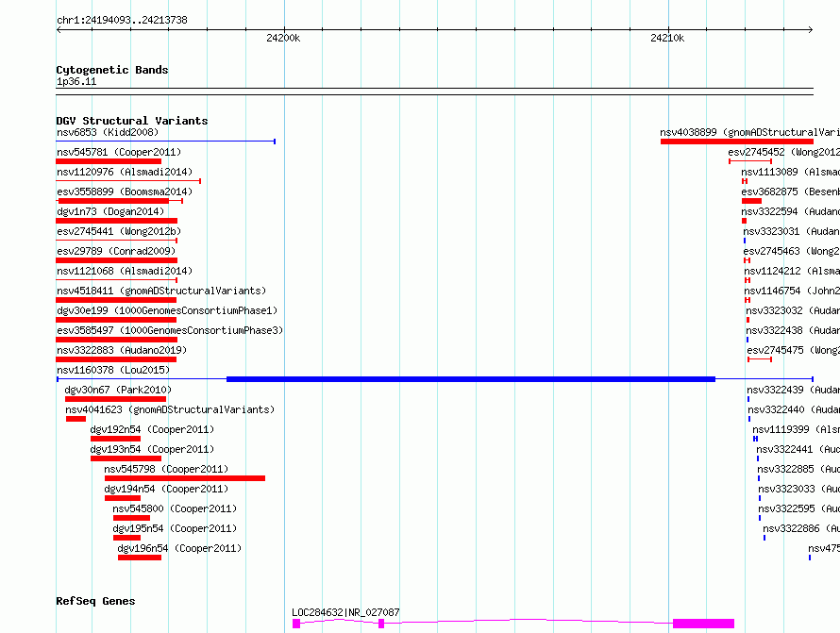
Task: Open esv3558899 (Boomsma2014) variant details
Action: point(125,192)
